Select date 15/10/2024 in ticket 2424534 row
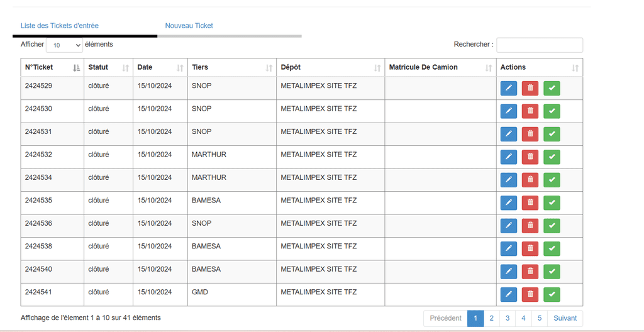The width and height of the screenshot is (644, 332). [x=160, y=180]
